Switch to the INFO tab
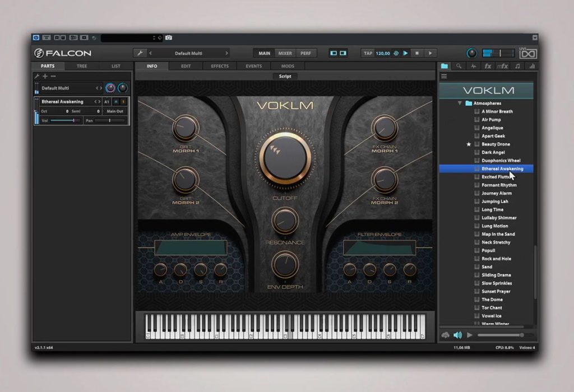 point(152,66)
